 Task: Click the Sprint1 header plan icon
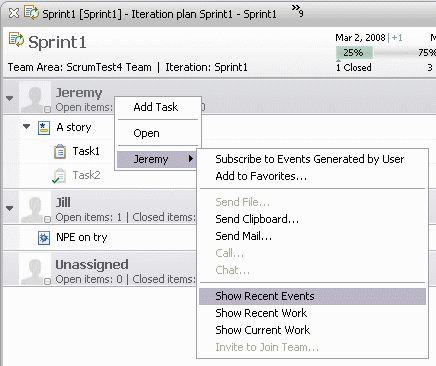(x=16, y=40)
